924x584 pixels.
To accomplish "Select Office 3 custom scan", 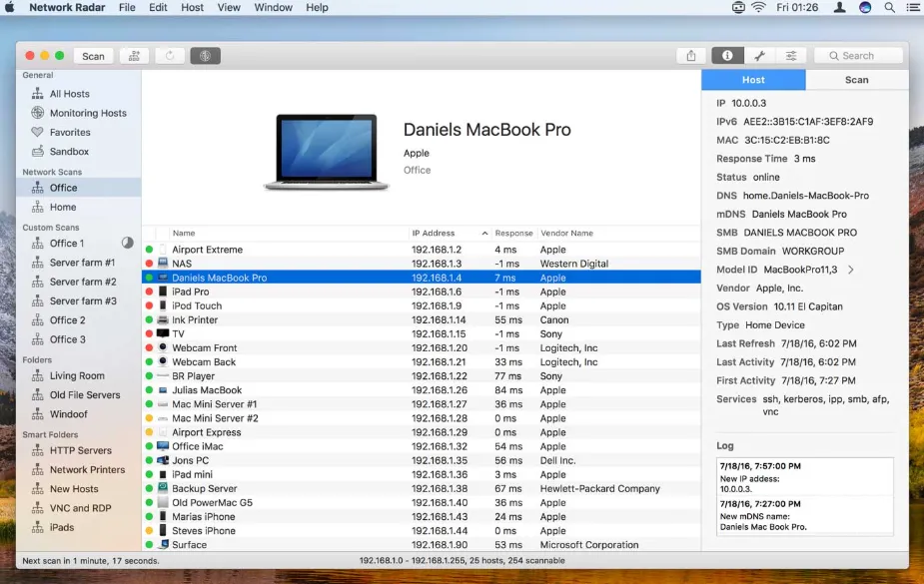I will [x=79, y=339].
